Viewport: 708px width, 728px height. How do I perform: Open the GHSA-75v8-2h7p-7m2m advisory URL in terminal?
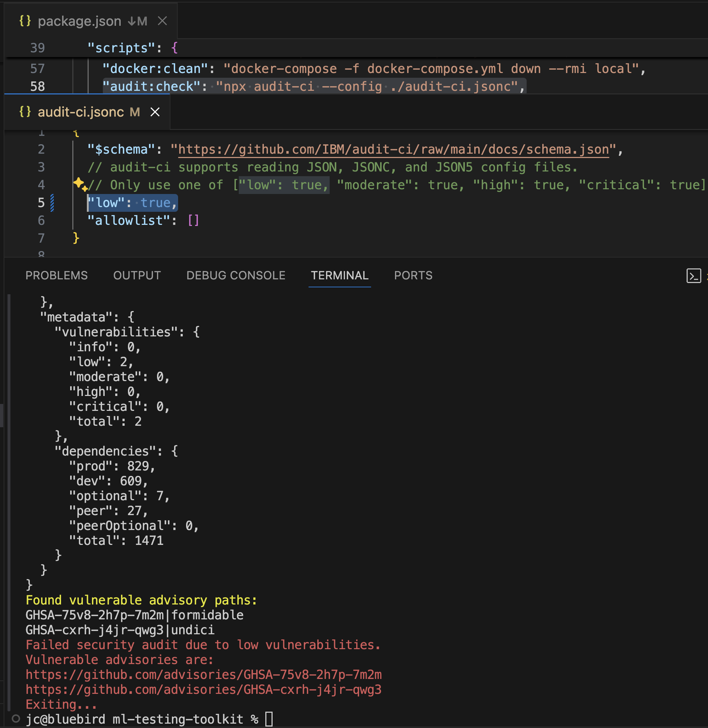click(x=204, y=675)
